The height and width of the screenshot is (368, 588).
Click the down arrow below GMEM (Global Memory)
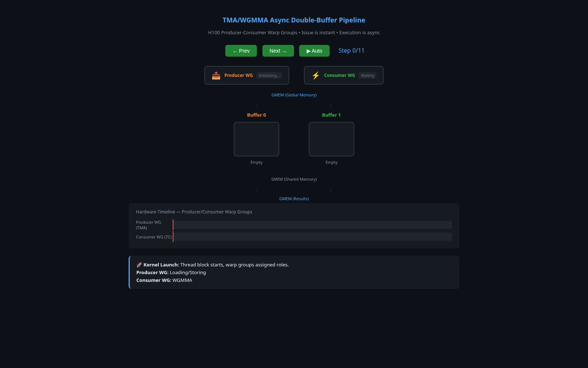[x=257, y=105]
